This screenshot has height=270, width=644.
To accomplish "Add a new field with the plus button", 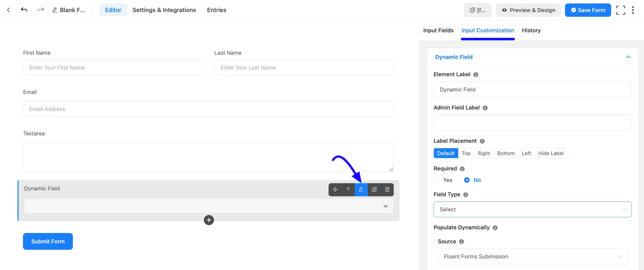I will (209, 220).
